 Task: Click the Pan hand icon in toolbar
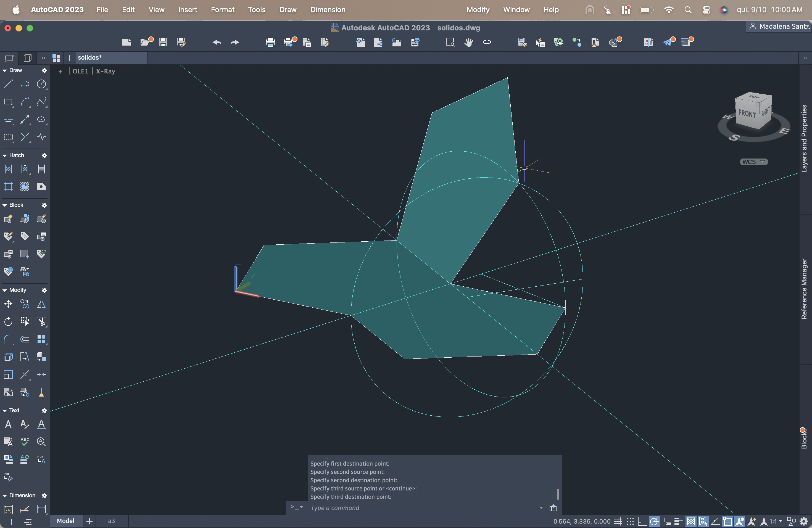click(468, 42)
